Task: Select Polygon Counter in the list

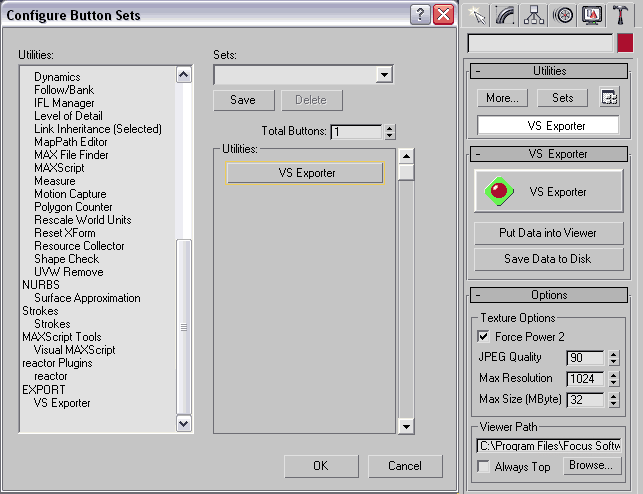Action: [x=73, y=207]
